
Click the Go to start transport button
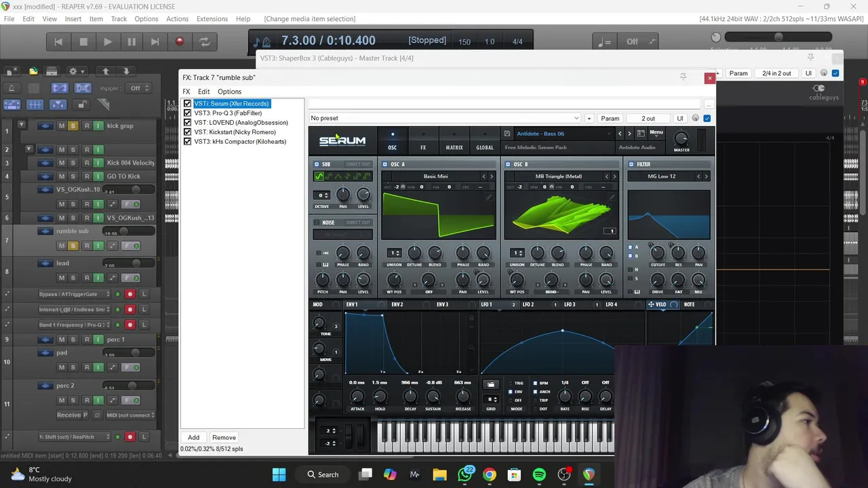coord(58,42)
